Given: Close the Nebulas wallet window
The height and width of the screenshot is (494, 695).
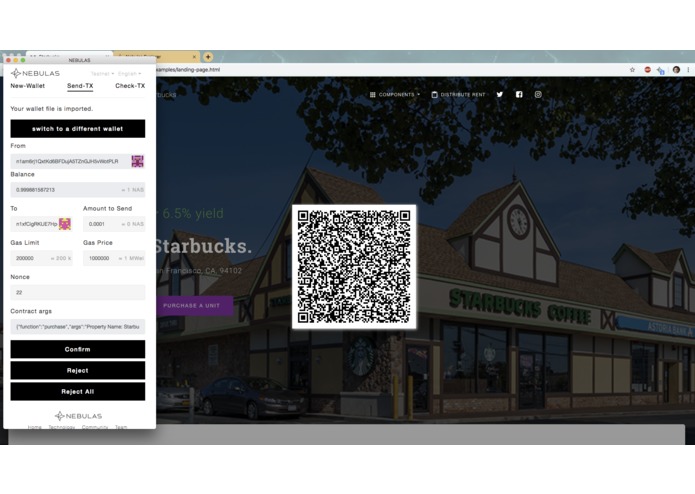Looking at the screenshot, I should (x=8, y=60).
